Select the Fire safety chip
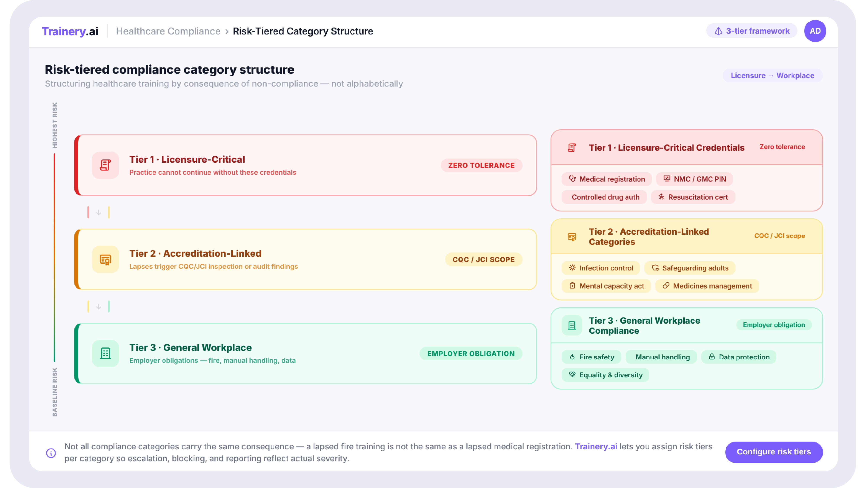The height and width of the screenshot is (488, 868). 591,357
